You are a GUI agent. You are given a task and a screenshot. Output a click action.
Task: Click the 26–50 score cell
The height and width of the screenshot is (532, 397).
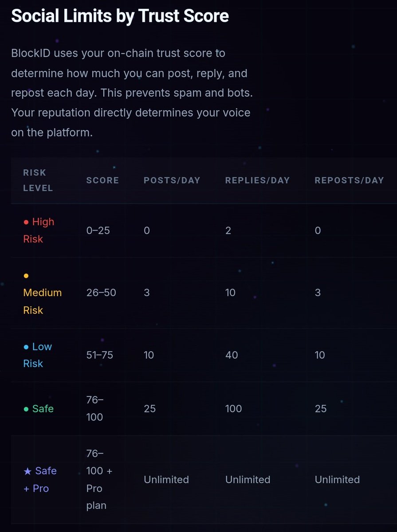click(101, 293)
